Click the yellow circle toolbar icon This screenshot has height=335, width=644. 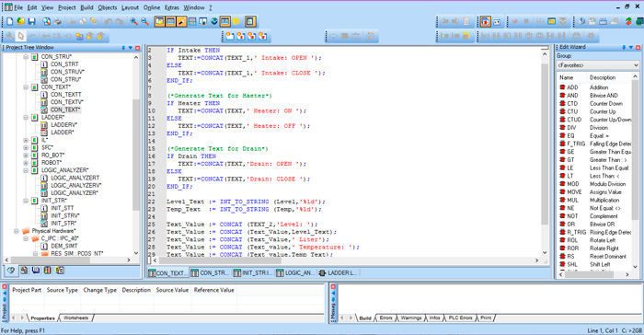click(x=236, y=21)
